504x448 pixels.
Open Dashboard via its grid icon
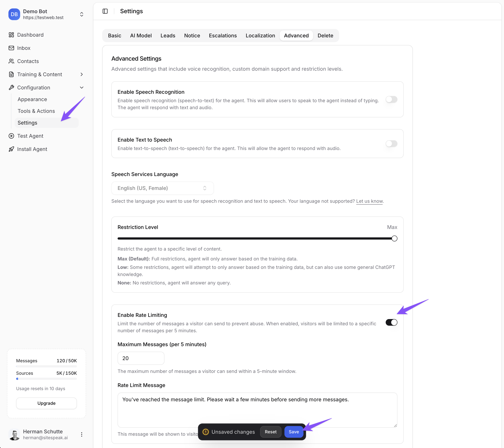point(11,35)
